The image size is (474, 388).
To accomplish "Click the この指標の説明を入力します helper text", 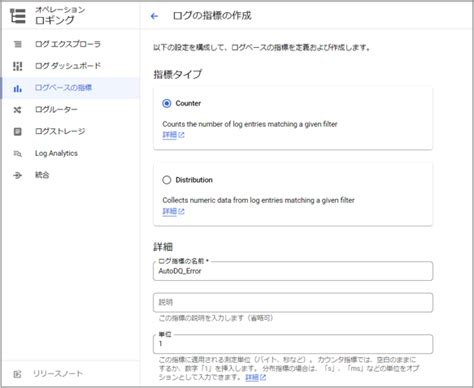I will tap(216, 318).
